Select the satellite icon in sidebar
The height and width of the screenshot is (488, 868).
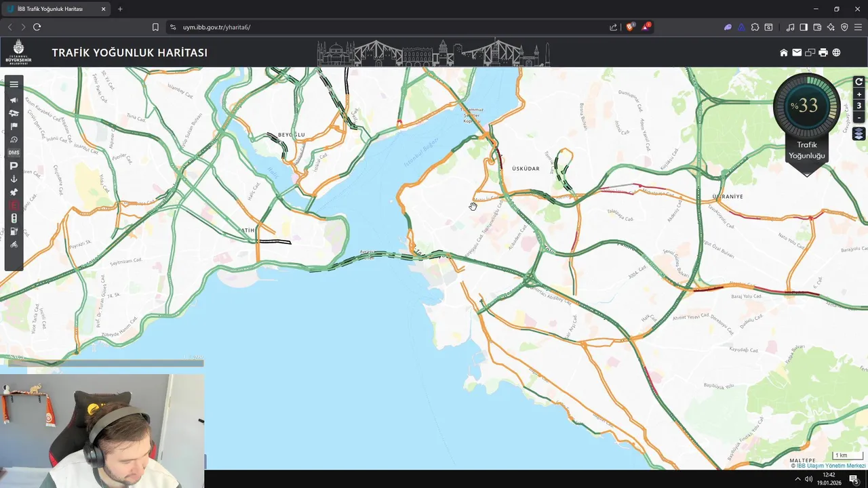(x=14, y=192)
